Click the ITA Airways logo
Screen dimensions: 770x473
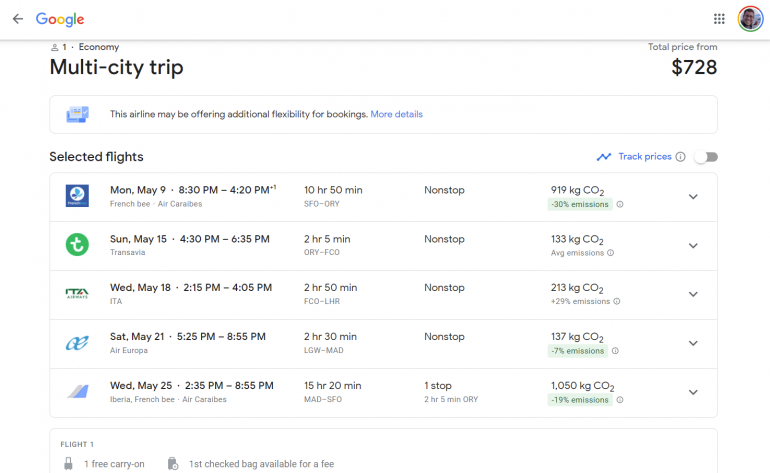click(77, 294)
